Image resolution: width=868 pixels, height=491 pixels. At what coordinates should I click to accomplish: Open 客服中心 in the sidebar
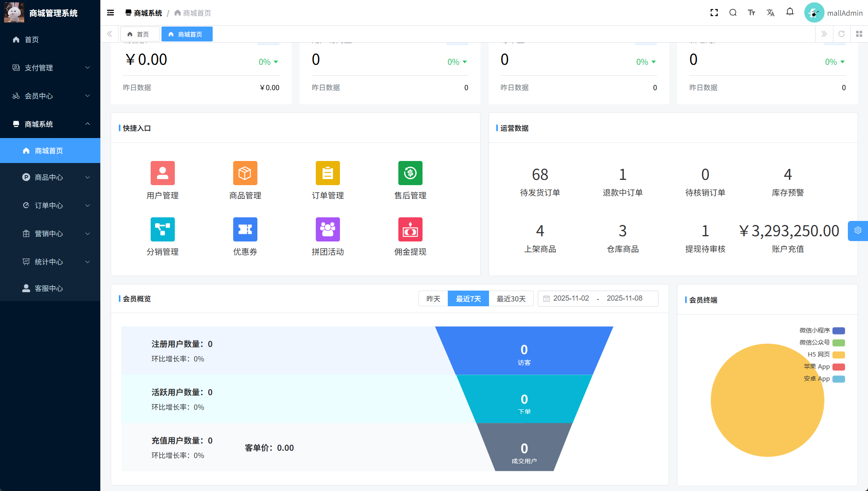tap(49, 288)
